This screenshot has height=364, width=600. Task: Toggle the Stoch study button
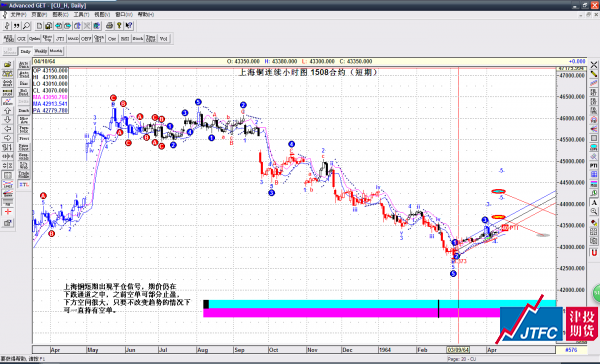(138, 39)
